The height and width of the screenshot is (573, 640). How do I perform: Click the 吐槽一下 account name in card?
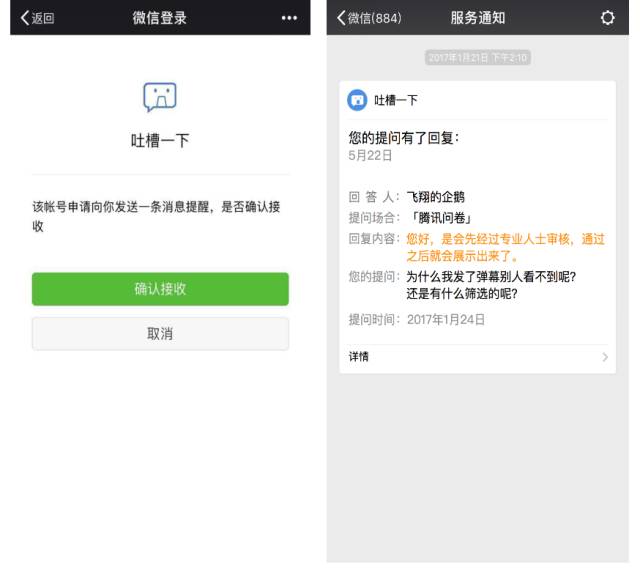tap(396, 100)
